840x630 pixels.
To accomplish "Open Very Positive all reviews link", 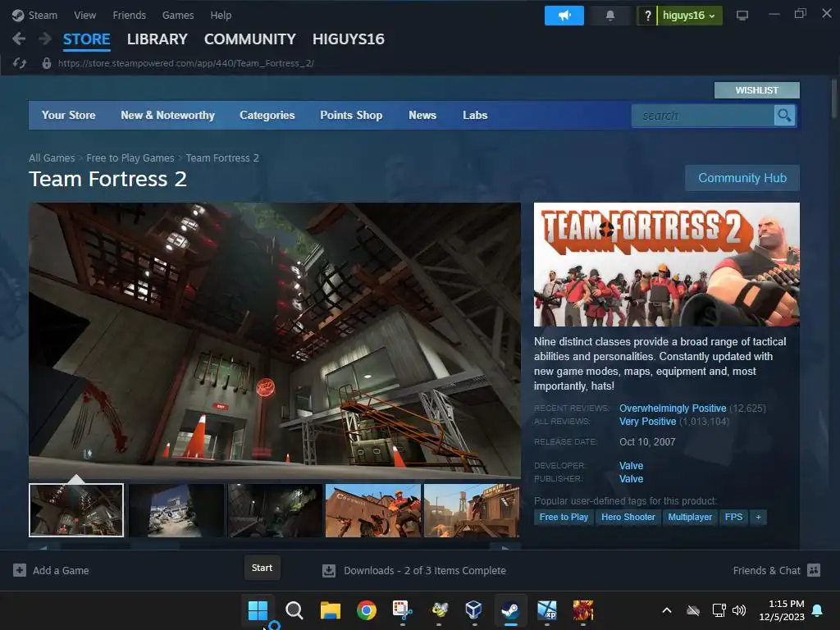I will (x=647, y=422).
